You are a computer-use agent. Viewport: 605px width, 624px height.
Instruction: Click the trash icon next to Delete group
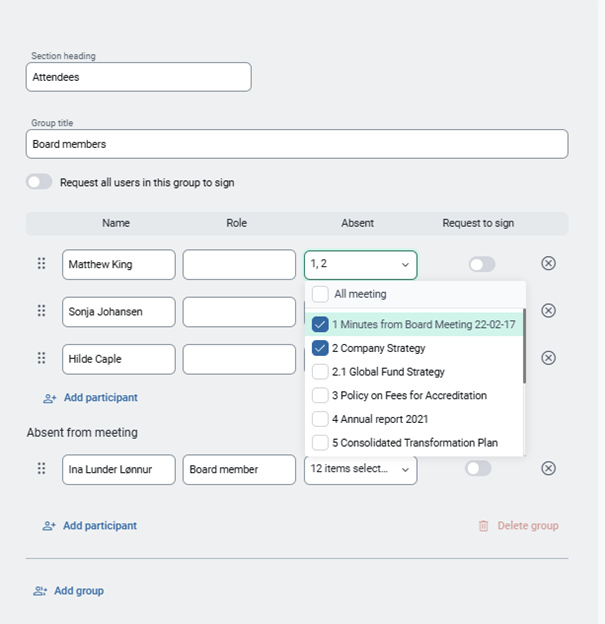pos(483,526)
